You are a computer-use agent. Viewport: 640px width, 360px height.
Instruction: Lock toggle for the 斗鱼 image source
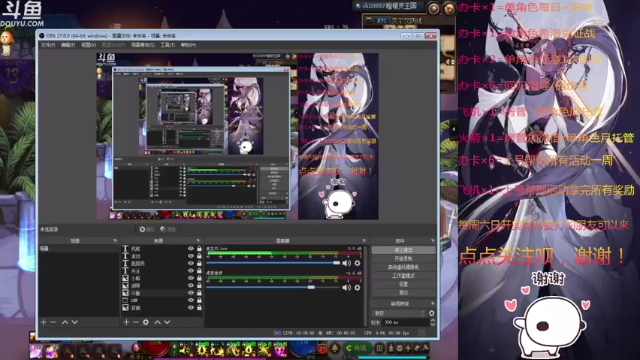point(199,293)
